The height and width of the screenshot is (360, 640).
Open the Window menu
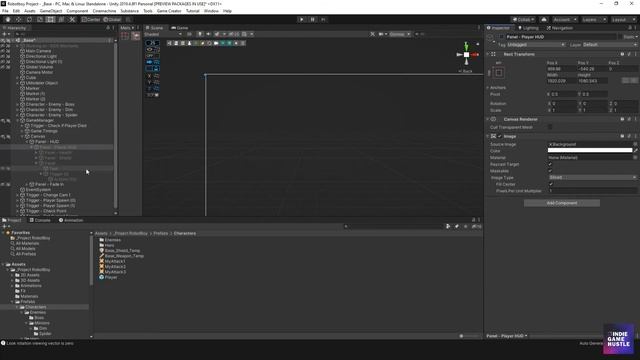click(211, 11)
